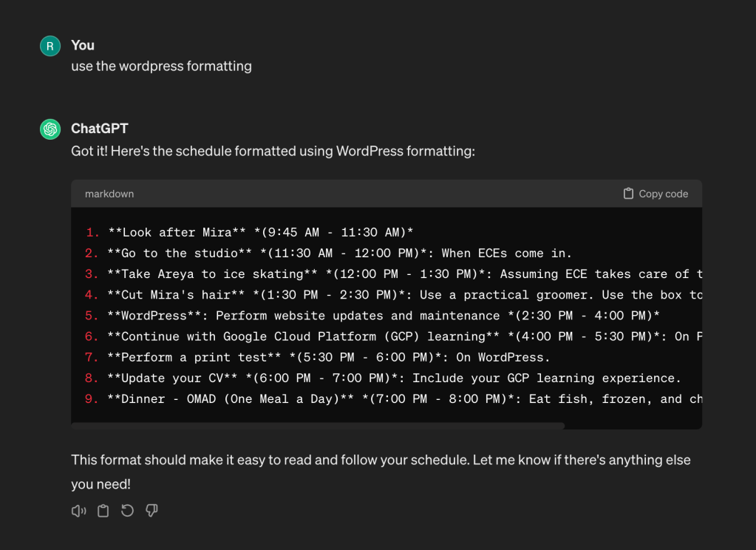
Task: Click code line 9 'Dinner - OMAD'
Action: click(393, 398)
